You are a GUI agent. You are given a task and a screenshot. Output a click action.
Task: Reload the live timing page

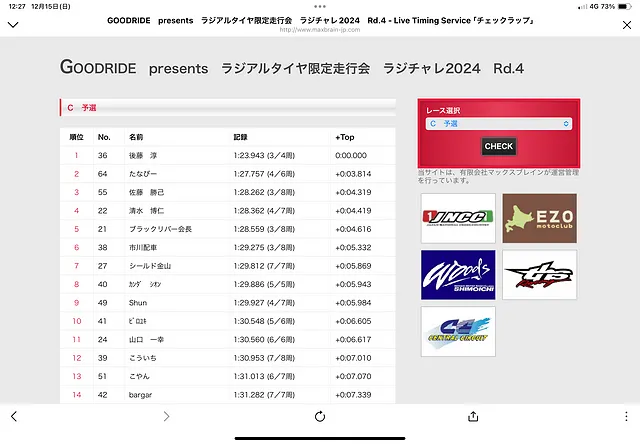[x=319, y=416]
